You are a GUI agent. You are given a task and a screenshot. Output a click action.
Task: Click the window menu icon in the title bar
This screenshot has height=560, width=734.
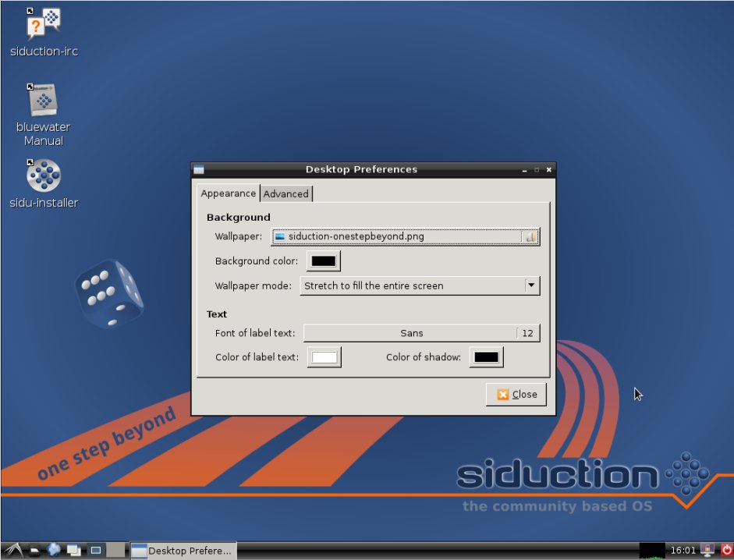tap(199, 169)
